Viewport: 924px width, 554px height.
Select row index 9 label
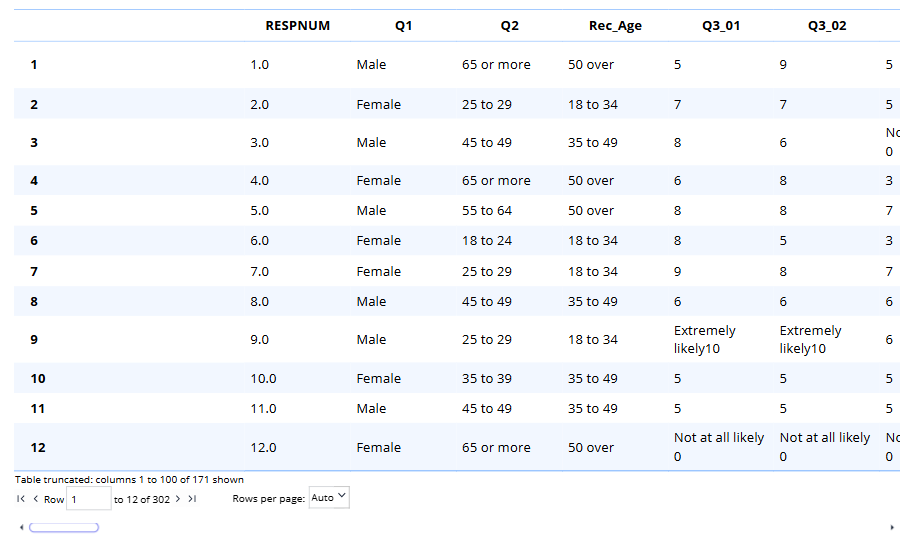[34, 340]
